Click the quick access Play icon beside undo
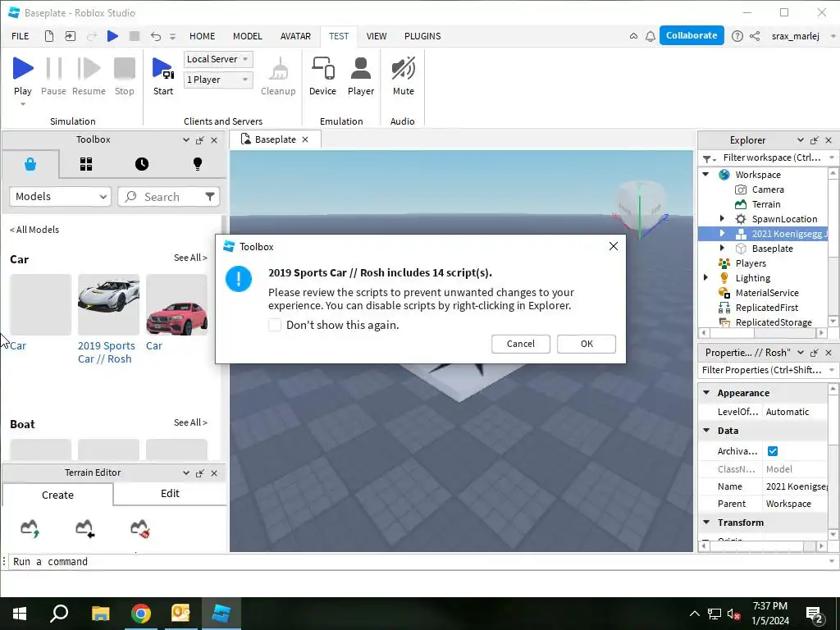 tap(112, 36)
